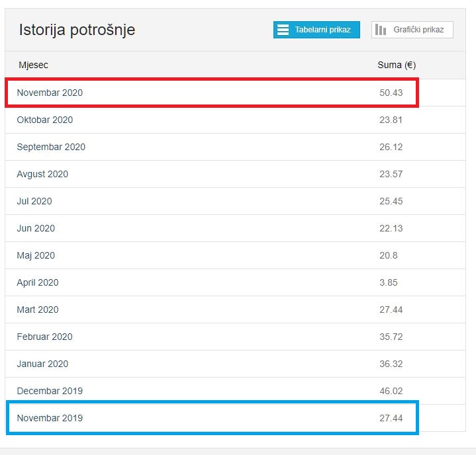The image size is (476, 455).
Task: Select the Februar 2020 row
Action: tap(235, 337)
